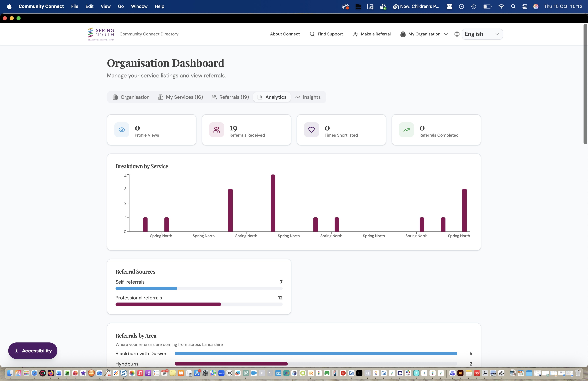The width and height of the screenshot is (588, 381).
Task: Open Adobe Illustrator from the Dock
Action: (460, 373)
